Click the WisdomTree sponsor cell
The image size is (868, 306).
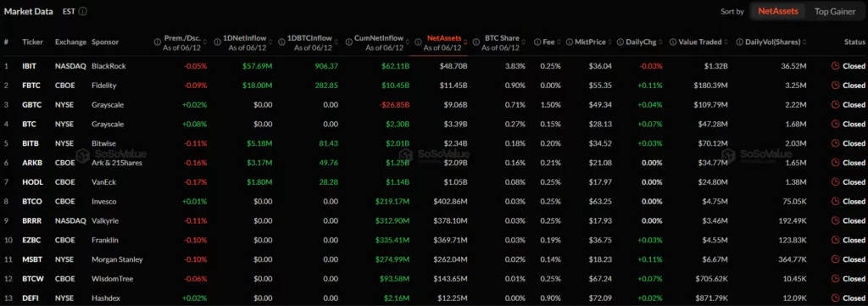pyautogui.click(x=113, y=279)
